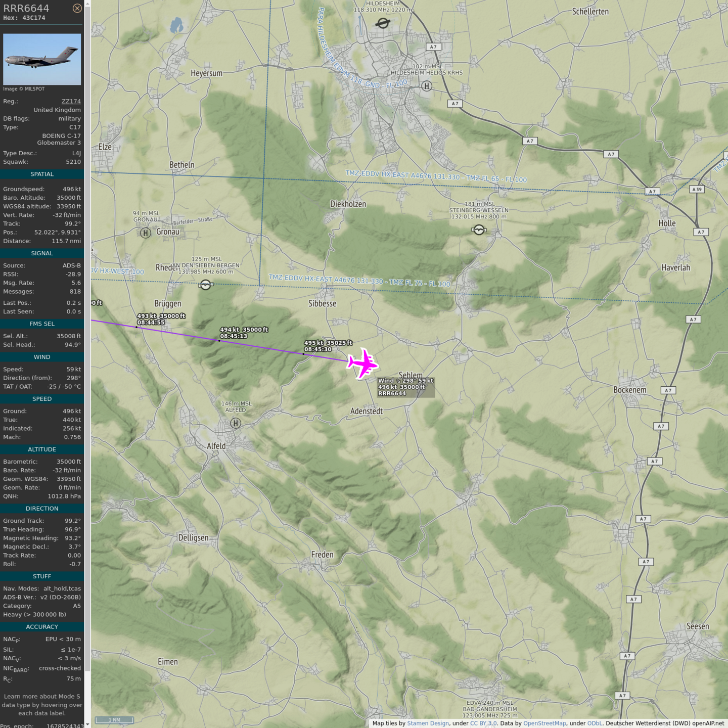Click the Hildesheim airfield symbol
This screenshot has height=728, width=728.
pos(383,23)
